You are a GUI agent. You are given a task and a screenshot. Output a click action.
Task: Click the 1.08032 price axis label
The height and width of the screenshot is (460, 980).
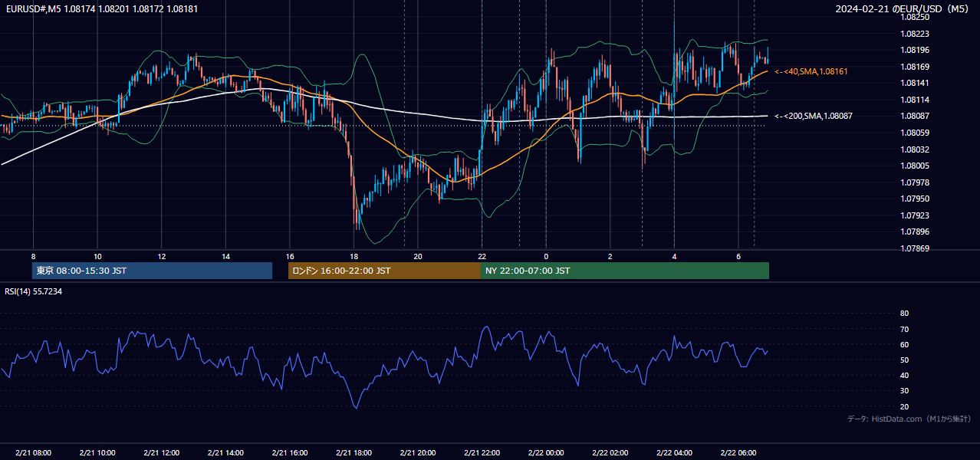coord(915,149)
